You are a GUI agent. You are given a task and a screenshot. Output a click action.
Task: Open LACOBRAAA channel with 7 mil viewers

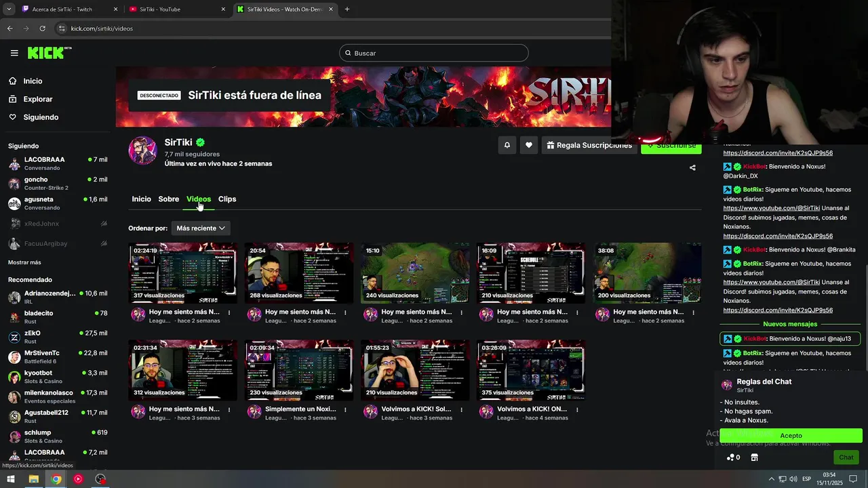(57, 164)
